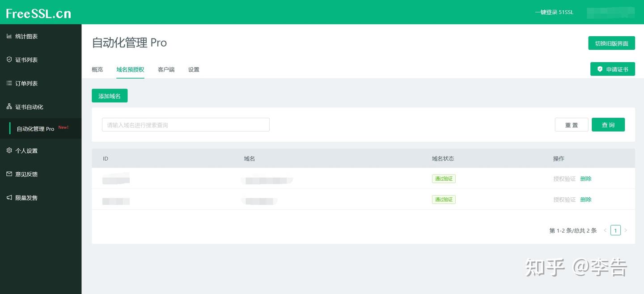Switch to the 设置 tab
The image size is (644, 294).
coord(194,69)
